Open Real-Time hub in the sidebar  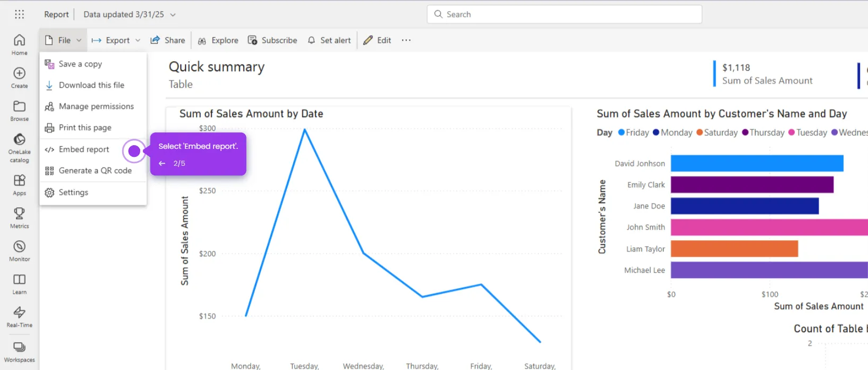(x=20, y=317)
